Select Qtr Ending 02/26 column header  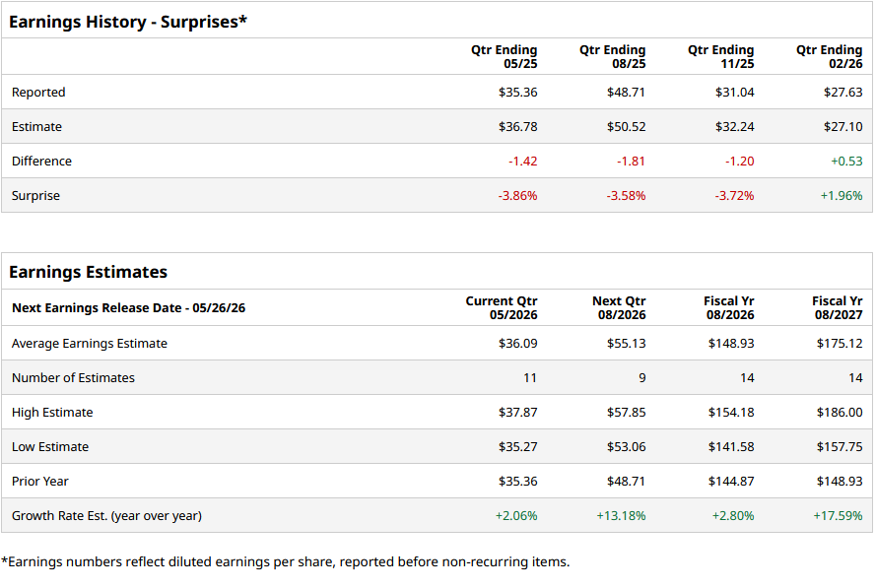click(x=829, y=57)
